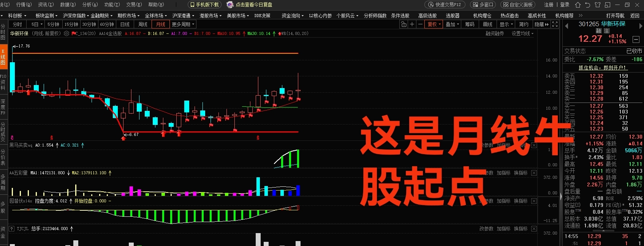Go to previous stock with left arrow
Image resolution: width=644 pixels, height=246 pixels.
pos(566,26)
